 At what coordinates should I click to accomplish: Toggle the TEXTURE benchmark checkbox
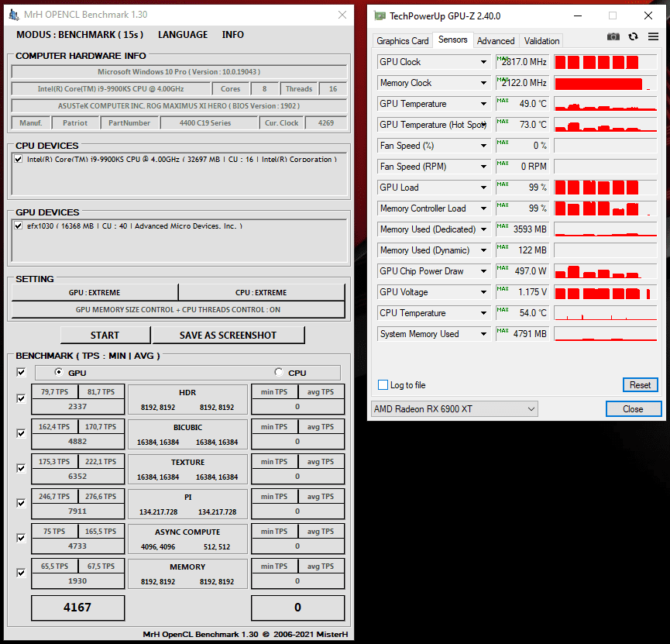click(21, 468)
